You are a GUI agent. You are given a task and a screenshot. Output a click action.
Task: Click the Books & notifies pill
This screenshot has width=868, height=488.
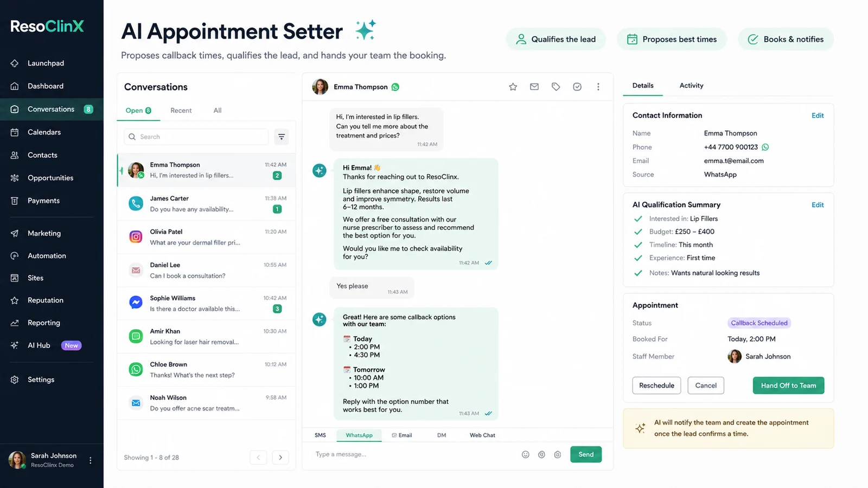(x=786, y=39)
